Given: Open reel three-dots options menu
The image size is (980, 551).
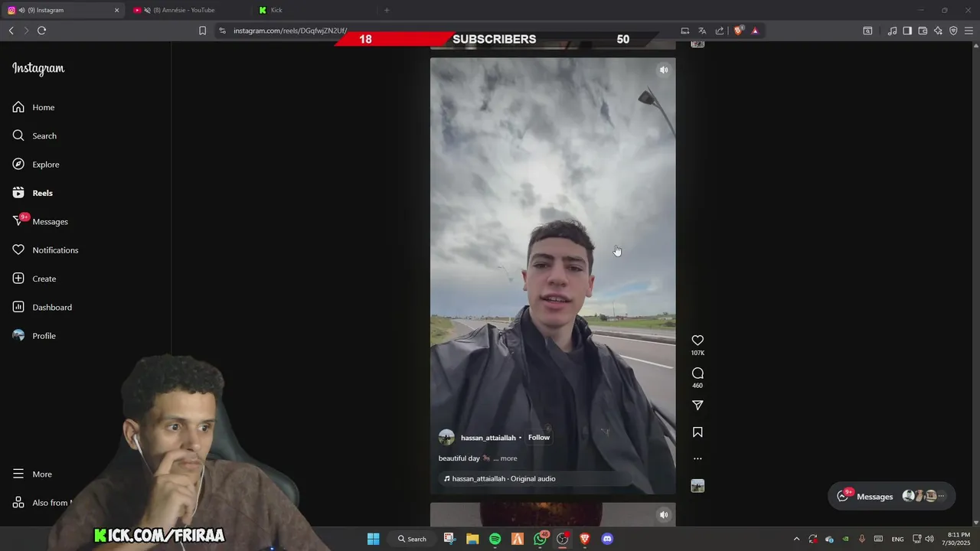Looking at the screenshot, I should tap(697, 459).
